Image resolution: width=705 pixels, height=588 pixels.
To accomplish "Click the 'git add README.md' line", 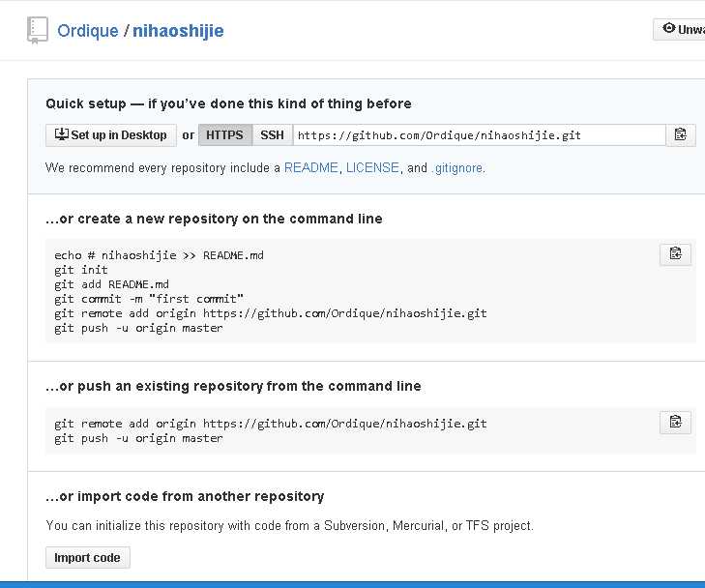I will click(x=111, y=284).
